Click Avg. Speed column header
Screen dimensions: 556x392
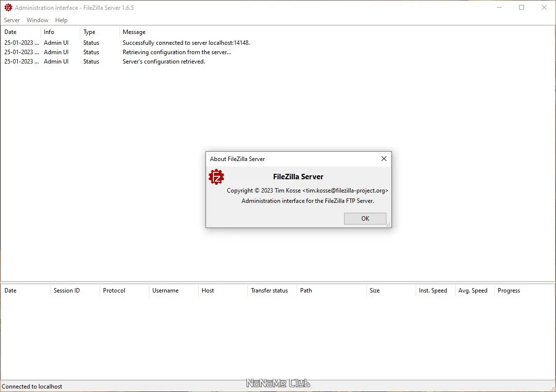click(475, 291)
